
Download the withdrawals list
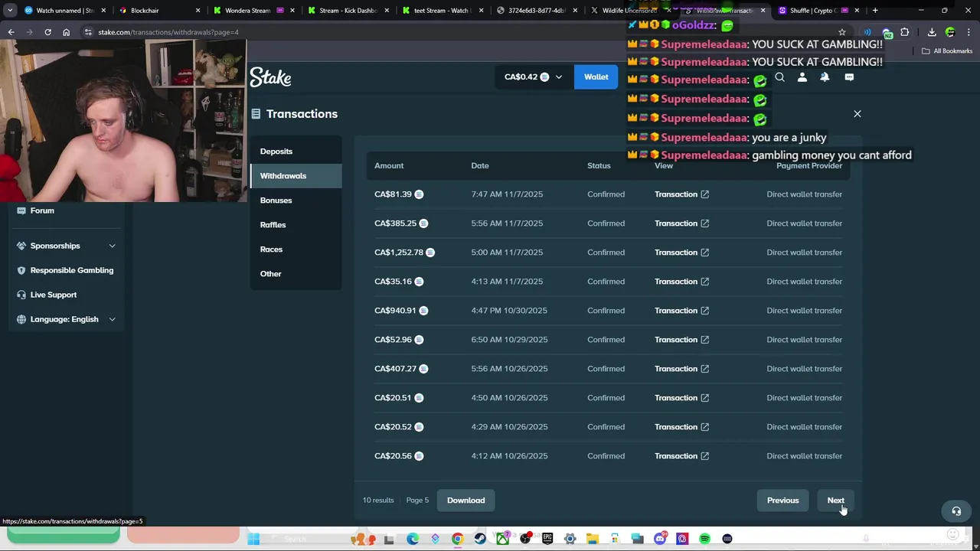coord(466,500)
